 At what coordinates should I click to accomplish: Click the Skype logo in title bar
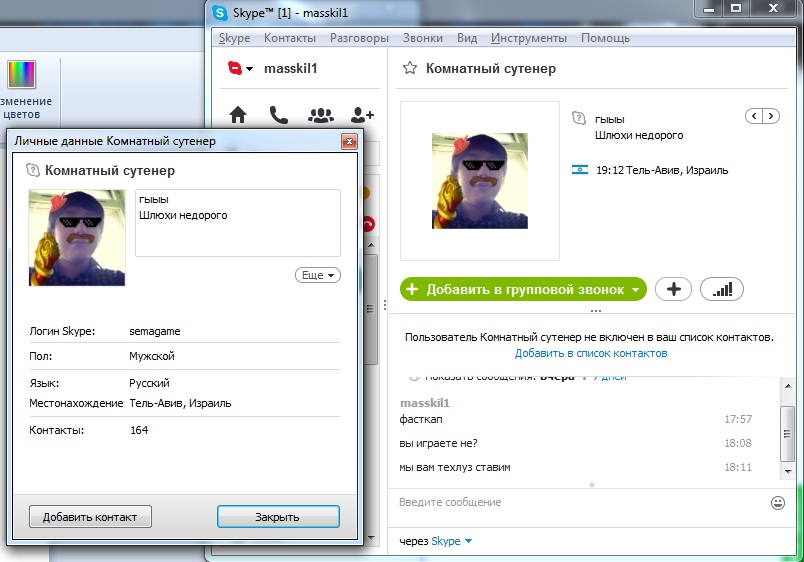(220, 13)
